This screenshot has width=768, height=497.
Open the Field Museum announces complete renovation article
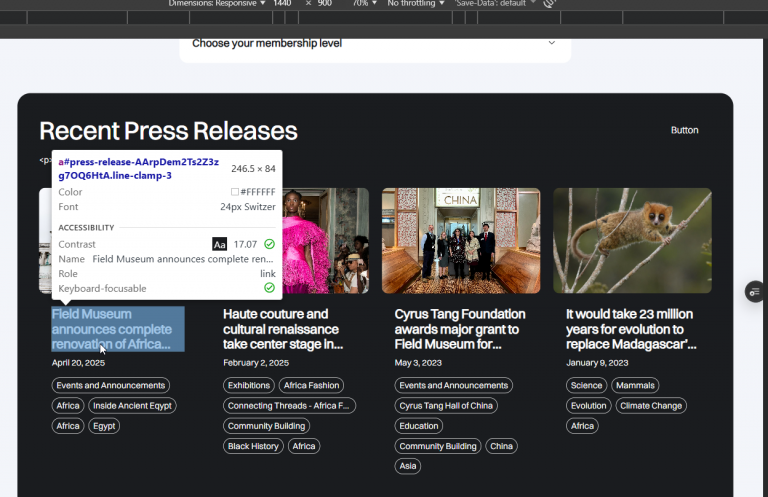pos(118,329)
